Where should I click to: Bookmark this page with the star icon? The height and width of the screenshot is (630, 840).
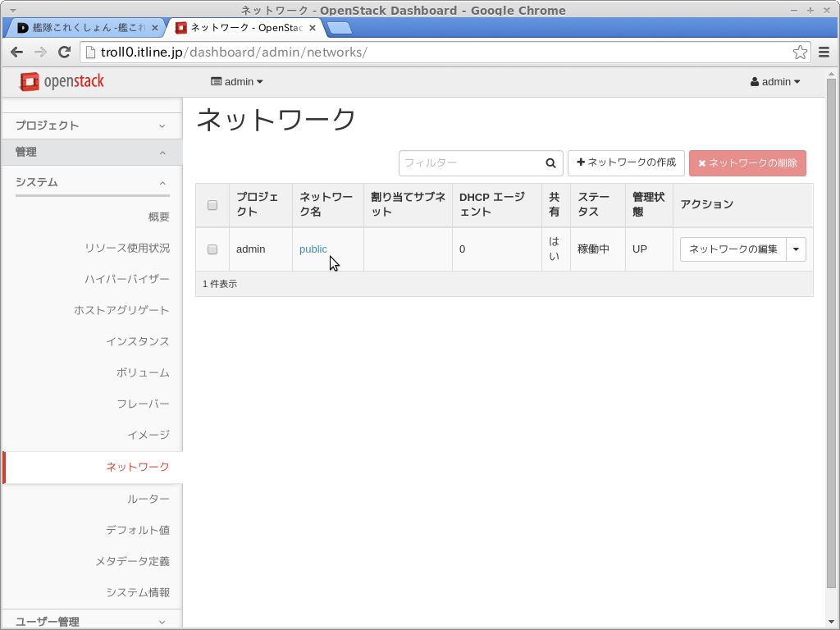[x=800, y=52]
